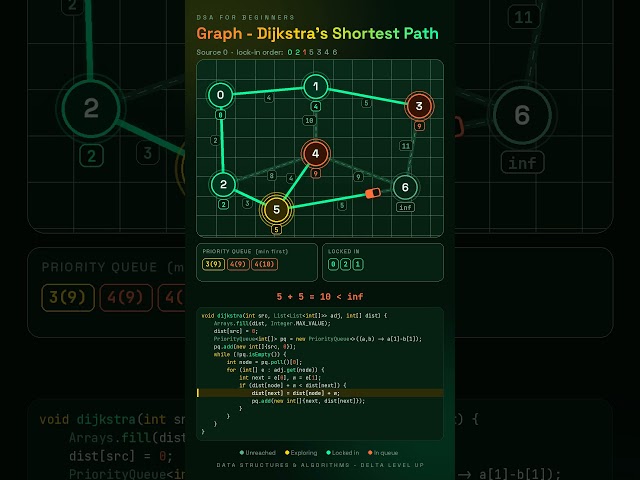Click edge weight 4 between nodes 0 and 1
The image size is (640, 480).
(x=269, y=98)
